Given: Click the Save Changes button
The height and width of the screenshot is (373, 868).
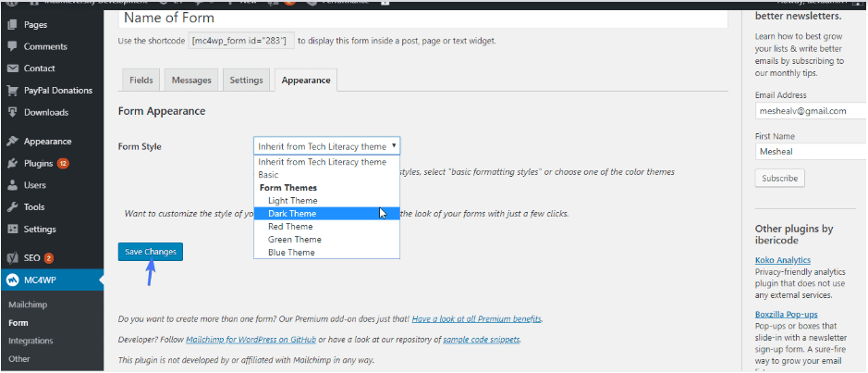Looking at the screenshot, I should [151, 252].
